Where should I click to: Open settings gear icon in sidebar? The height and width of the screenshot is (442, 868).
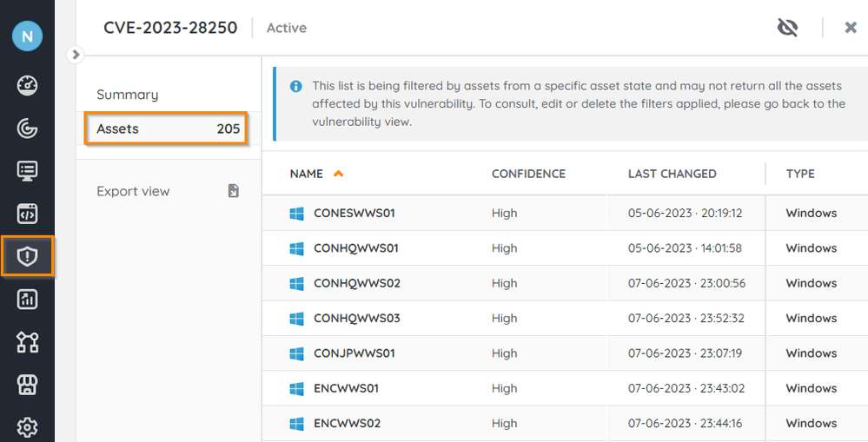pyautogui.click(x=27, y=427)
